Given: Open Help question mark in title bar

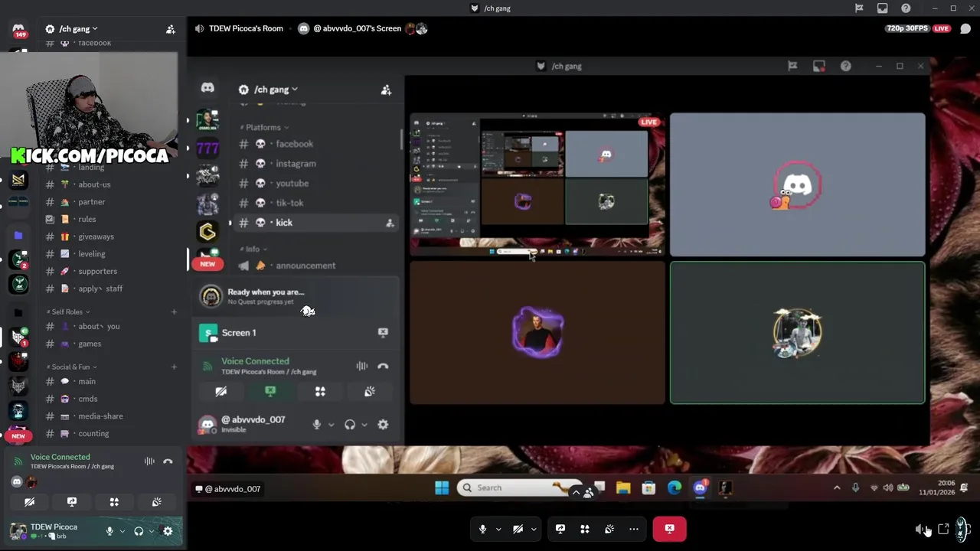Looking at the screenshot, I should (x=906, y=8).
